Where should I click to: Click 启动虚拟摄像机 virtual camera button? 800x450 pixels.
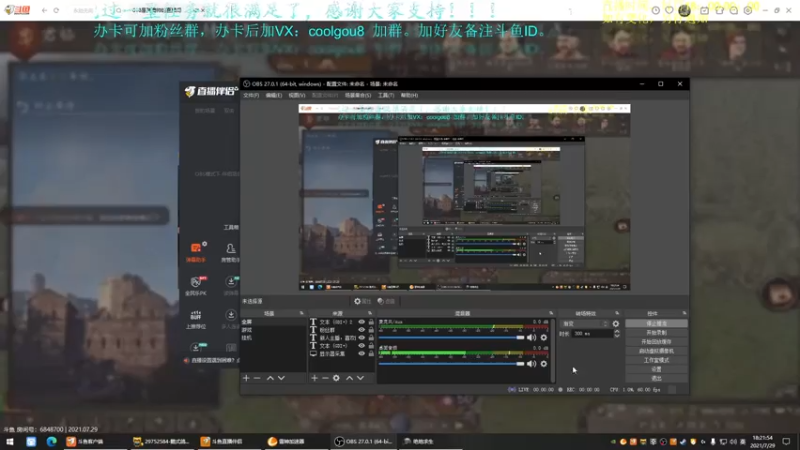pos(656,351)
